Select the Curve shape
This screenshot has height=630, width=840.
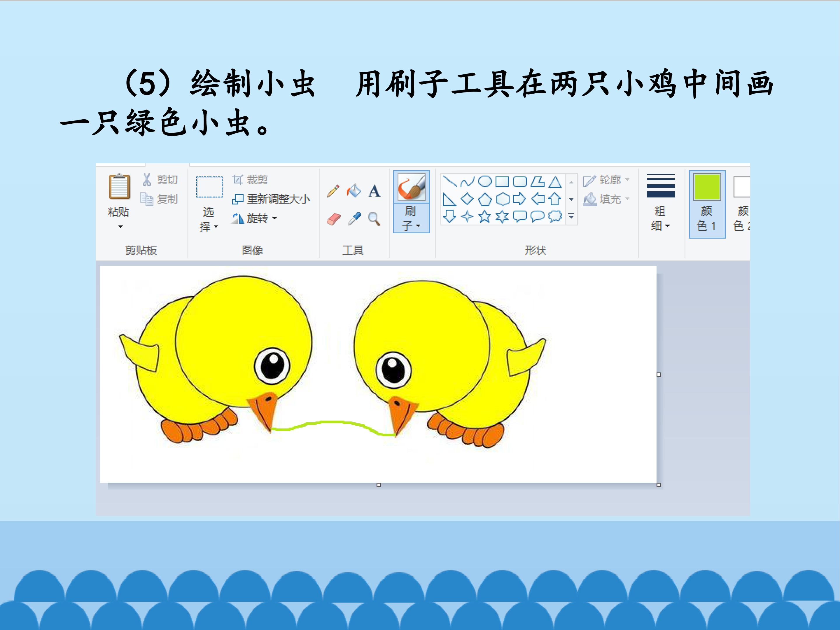(467, 181)
